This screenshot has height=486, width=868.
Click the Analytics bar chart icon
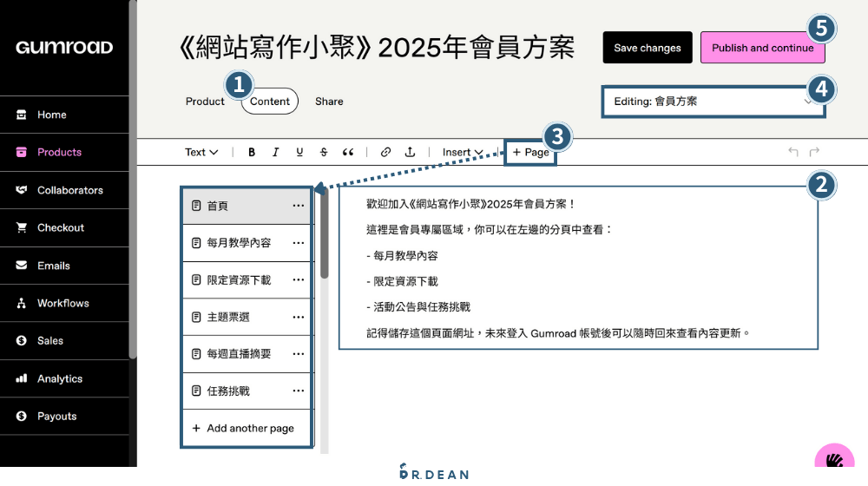click(22, 378)
